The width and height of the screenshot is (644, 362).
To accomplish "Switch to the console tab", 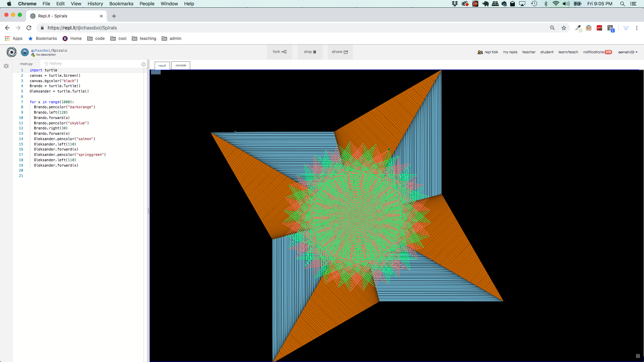I will coord(181,65).
